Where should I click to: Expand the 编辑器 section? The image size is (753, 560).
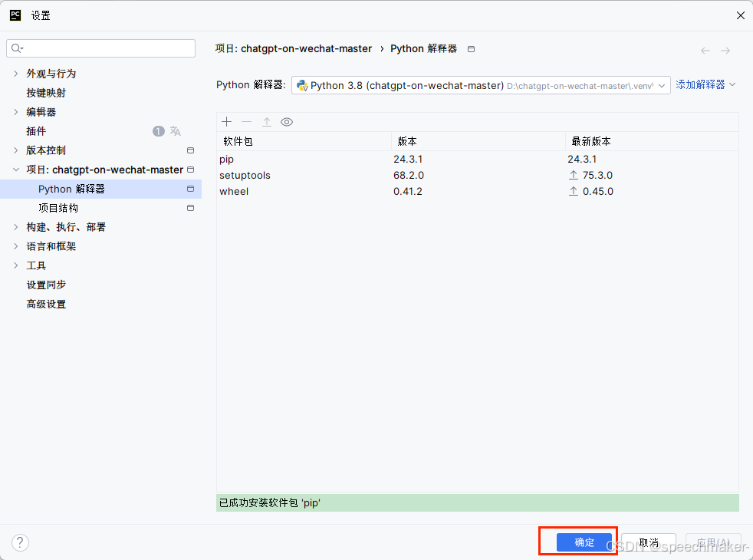pos(16,112)
